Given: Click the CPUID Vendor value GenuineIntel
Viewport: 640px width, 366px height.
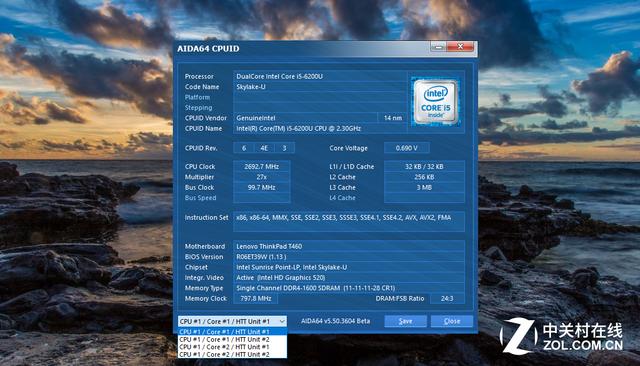Looking at the screenshot, I should [x=305, y=118].
